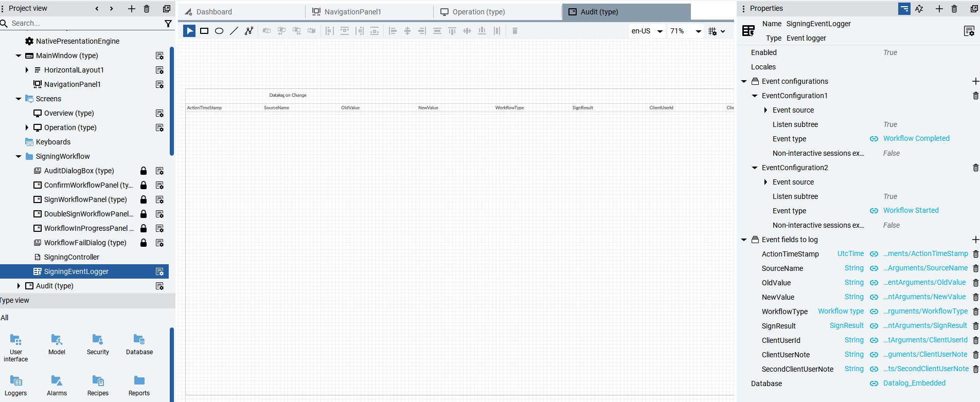Delete the SignResult event field
980x402 pixels.
(975, 326)
